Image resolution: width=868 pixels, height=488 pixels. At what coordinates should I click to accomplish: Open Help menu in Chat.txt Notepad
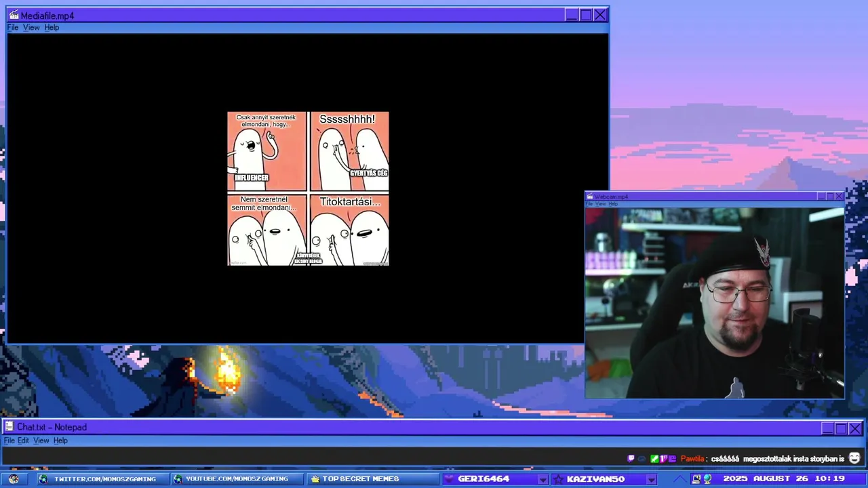60,441
